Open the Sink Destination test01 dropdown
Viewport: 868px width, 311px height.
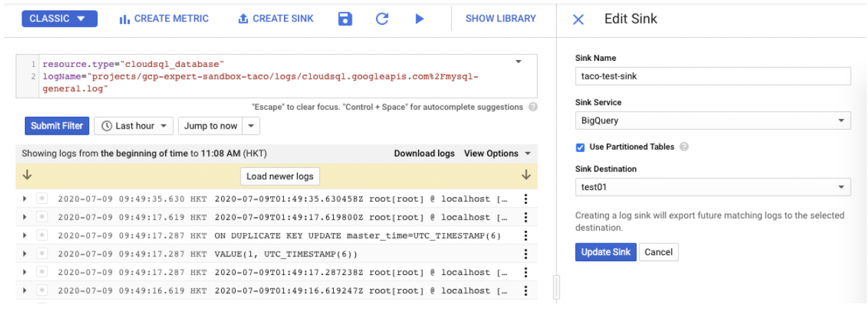(713, 187)
